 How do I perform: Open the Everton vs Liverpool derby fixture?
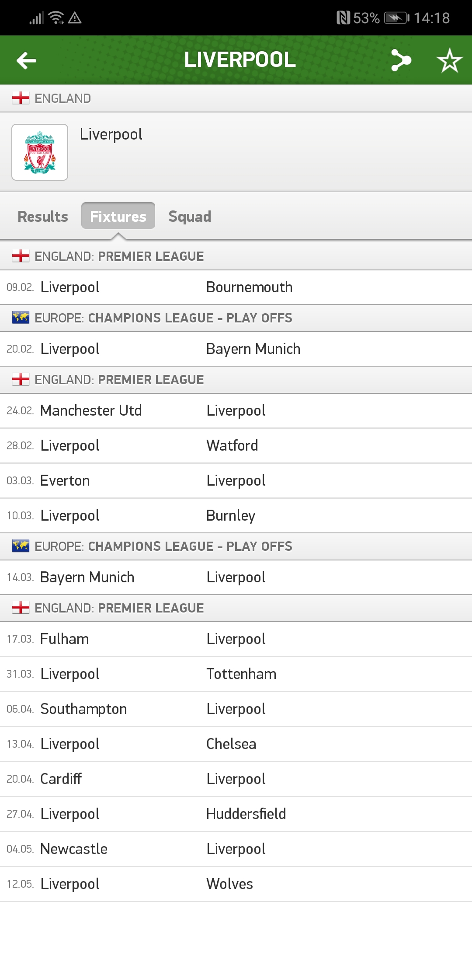click(x=236, y=480)
